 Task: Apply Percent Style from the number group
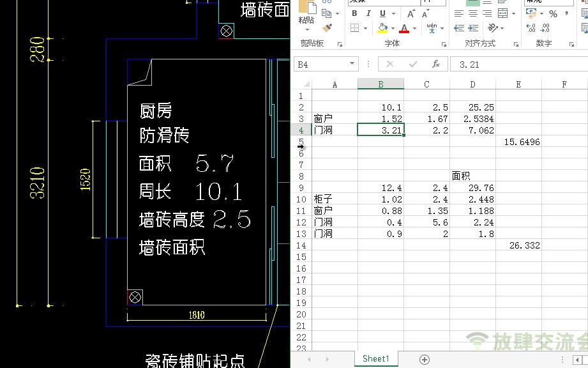pos(555,13)
